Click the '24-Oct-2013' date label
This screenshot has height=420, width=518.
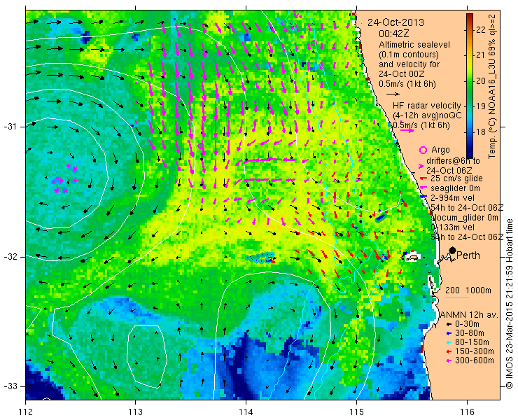point(395,22)
